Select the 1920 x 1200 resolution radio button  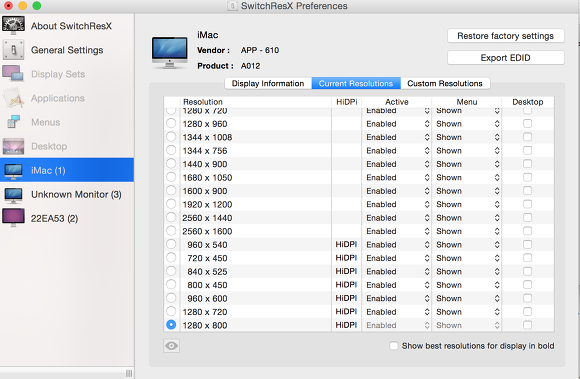click(x=171, y=204)
